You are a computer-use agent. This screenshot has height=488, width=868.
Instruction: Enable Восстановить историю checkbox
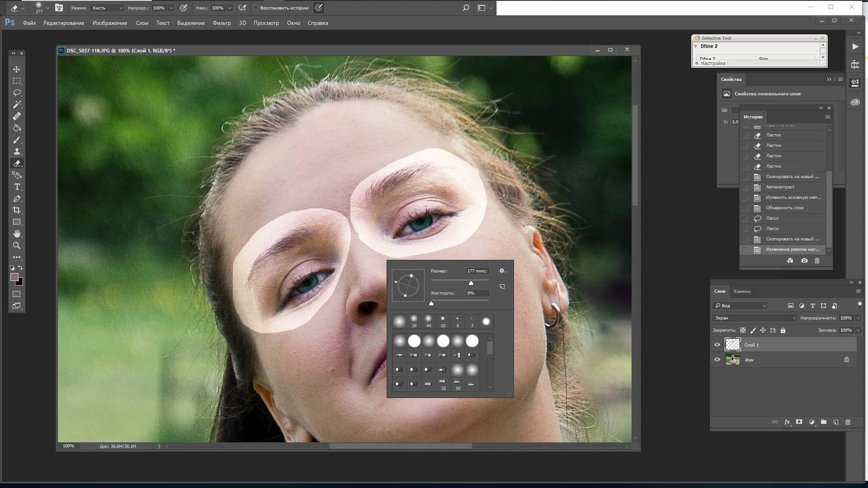tap(255, 7)
